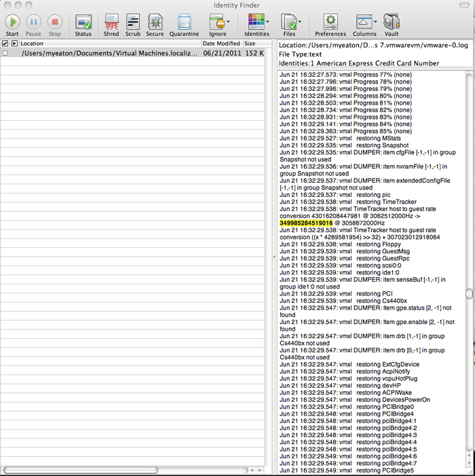
Task: Click the preview pane vertical scrollbar thumb
Action: click(470, 293)
